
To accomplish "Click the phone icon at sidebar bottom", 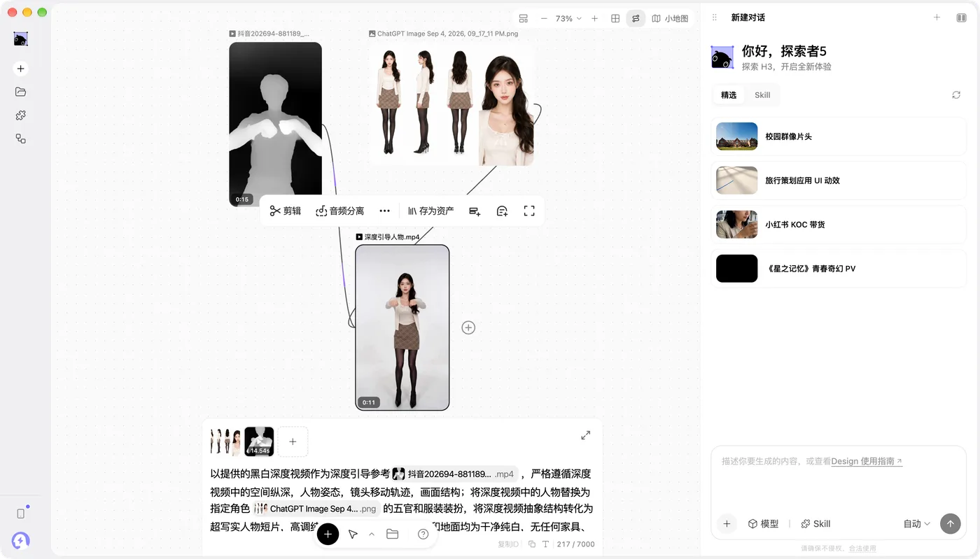I will coord(21,514).
